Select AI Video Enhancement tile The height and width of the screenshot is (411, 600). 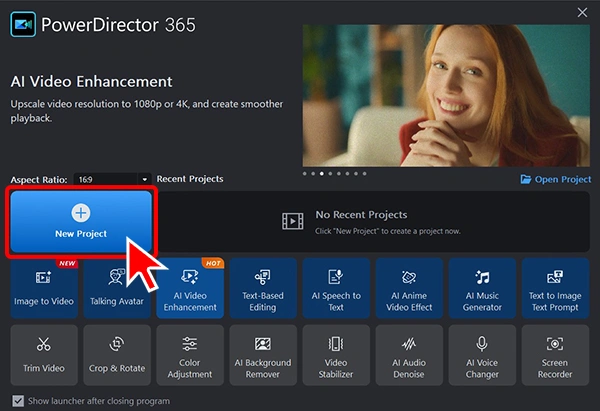click(x=190, y=288)
